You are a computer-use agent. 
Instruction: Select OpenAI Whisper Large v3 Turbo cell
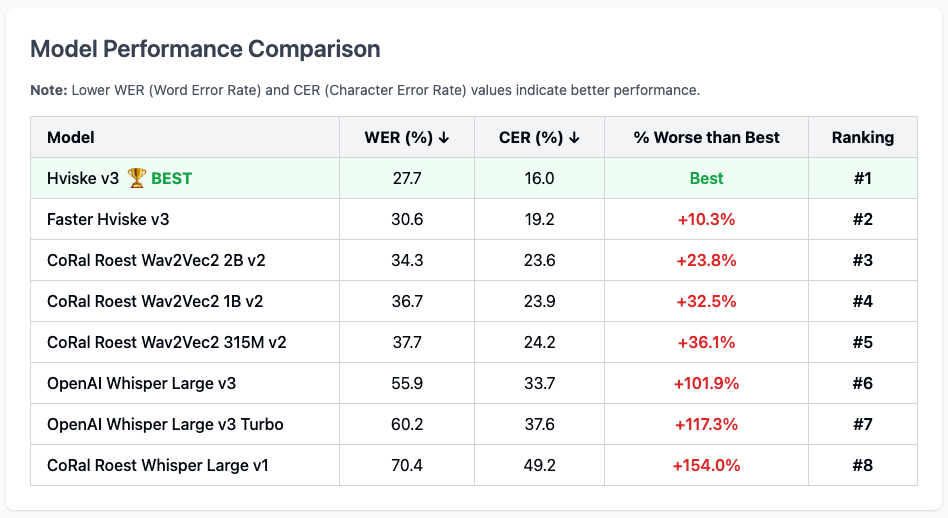[x=165, y=424]
